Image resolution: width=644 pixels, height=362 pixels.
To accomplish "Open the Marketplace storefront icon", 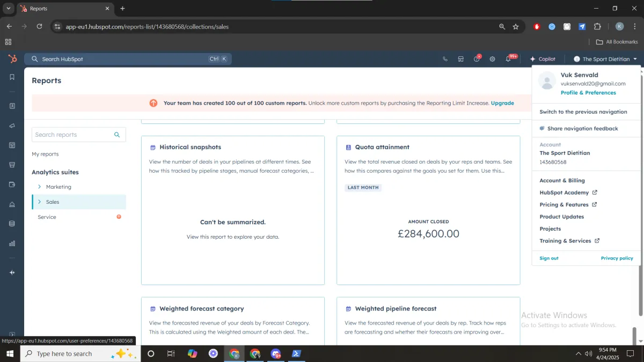I will point(460,59).
